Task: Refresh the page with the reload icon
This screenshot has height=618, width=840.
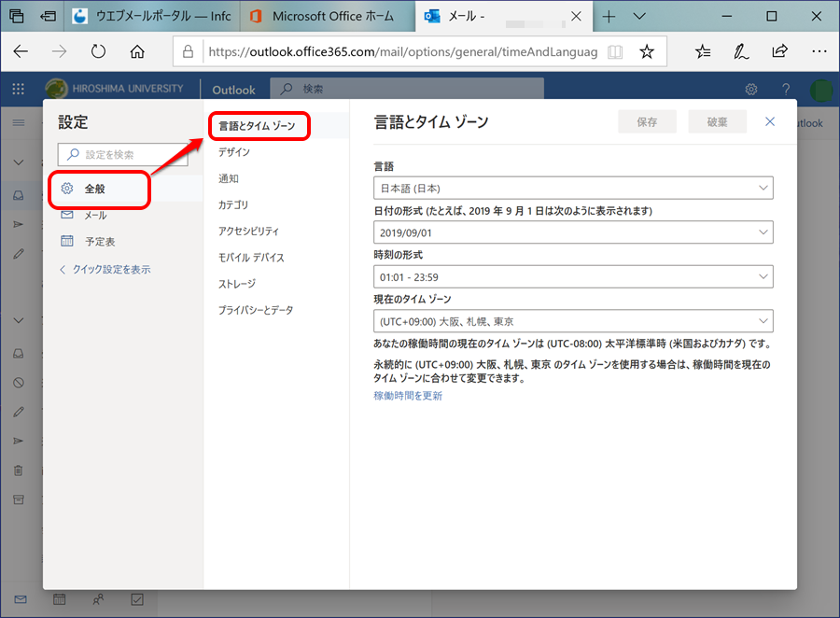Action: pyautogui.click(x=98, y=51)
